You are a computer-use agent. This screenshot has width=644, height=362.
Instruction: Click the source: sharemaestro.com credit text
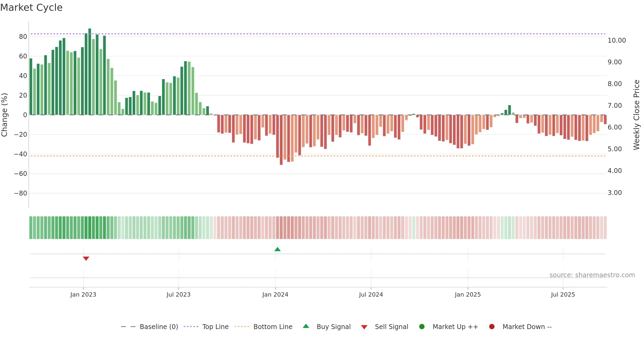[x=592, y=275]
